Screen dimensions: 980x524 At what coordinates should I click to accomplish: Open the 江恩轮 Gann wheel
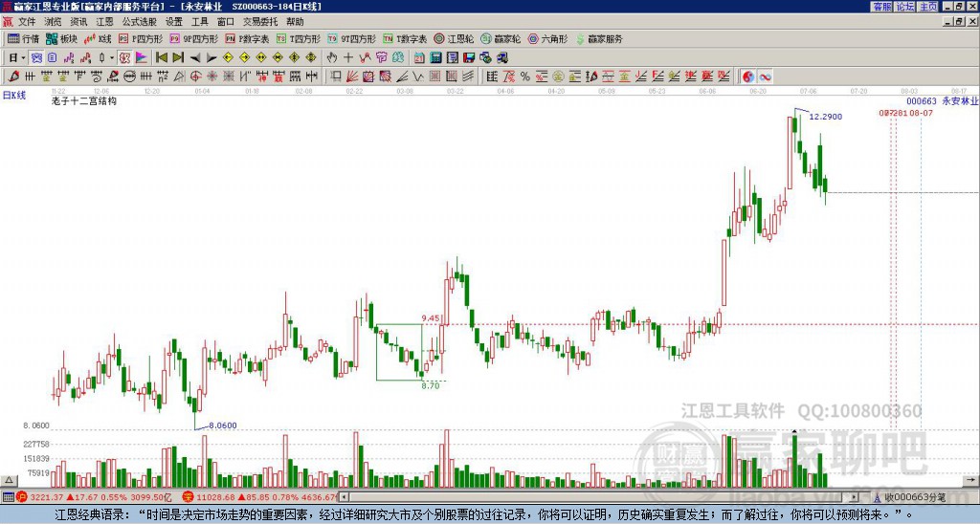pos(454,38)
